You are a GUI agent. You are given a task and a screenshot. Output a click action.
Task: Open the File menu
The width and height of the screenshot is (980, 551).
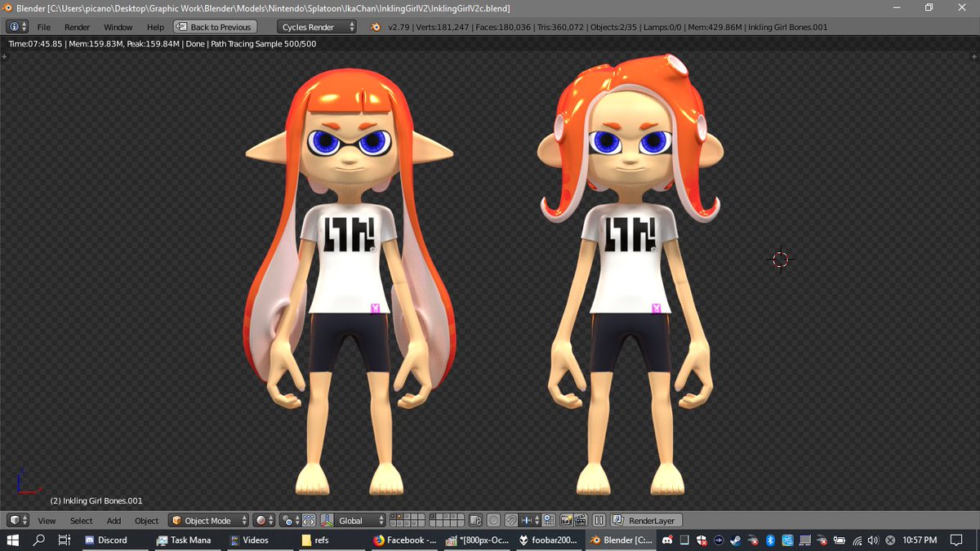coord(44,27)
